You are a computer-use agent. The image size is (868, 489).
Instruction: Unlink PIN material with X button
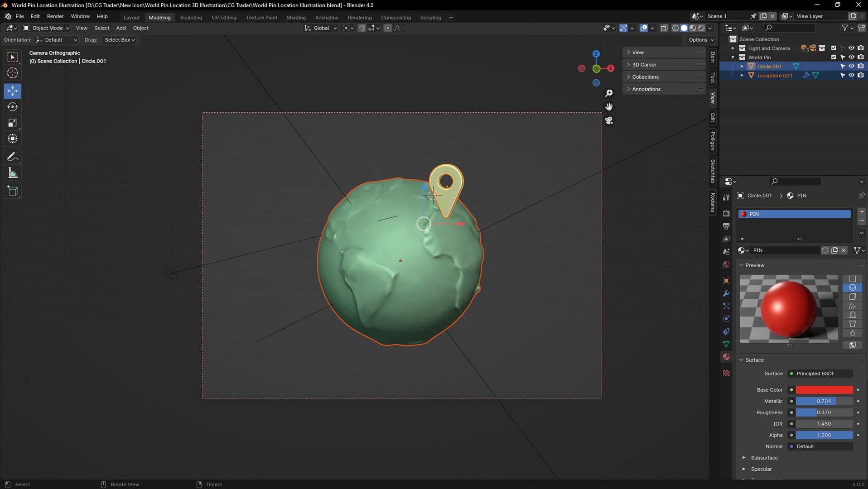[844, 250]
